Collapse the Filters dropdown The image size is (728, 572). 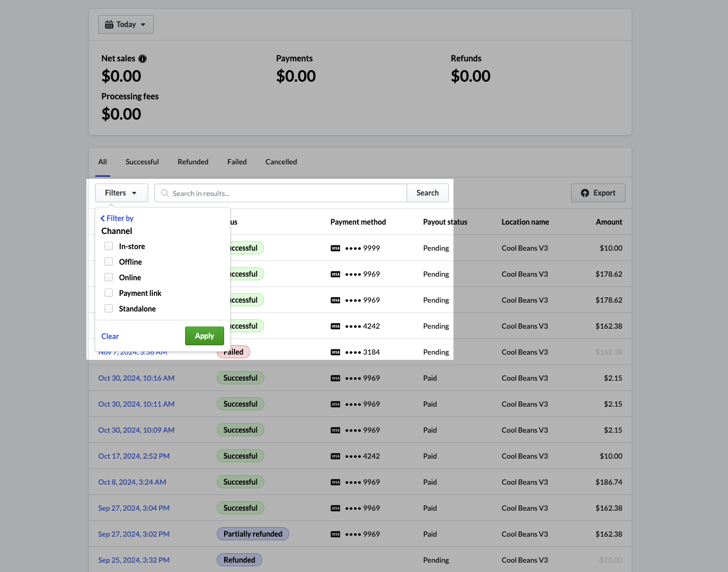121,193
